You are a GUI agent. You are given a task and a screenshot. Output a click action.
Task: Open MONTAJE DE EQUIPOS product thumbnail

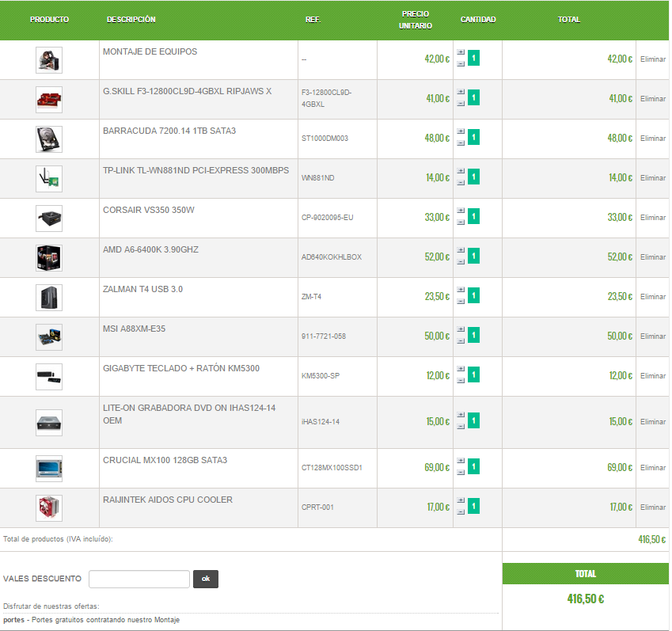click(49, 60)
